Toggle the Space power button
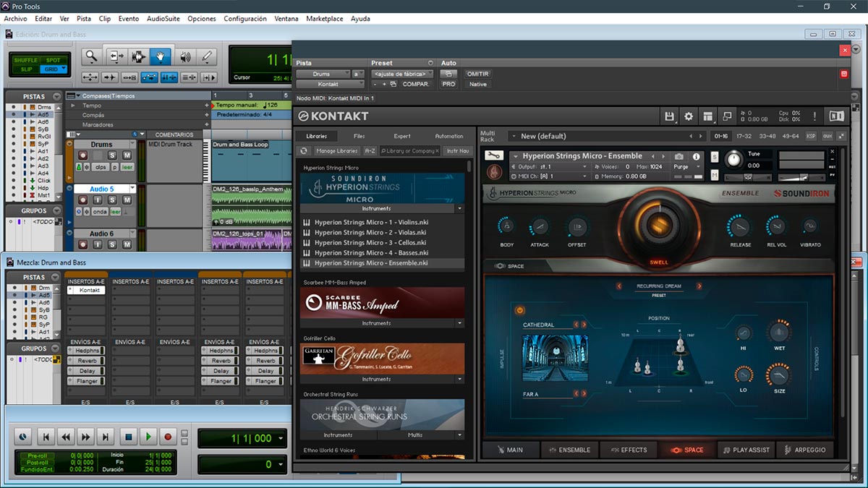The image size is (868, 488). [x=519, y=310]
